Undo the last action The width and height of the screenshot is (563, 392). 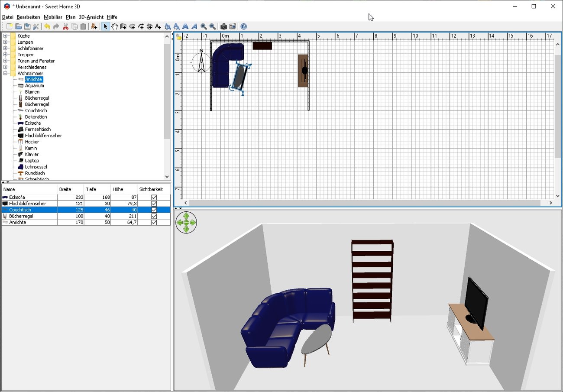[x=48, y=26]
